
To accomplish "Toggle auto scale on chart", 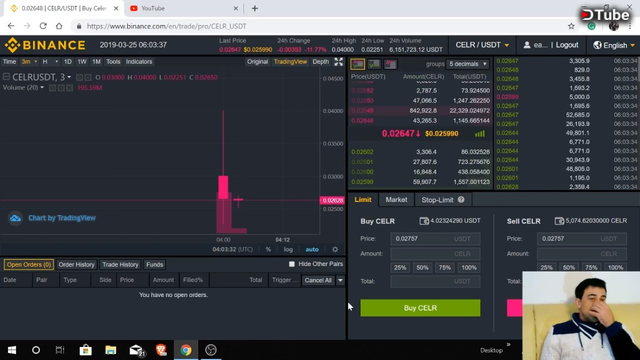I will click(312, 249).
